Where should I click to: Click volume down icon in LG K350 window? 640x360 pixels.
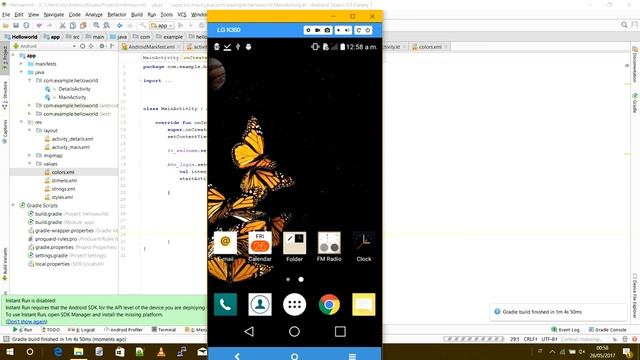338,30
